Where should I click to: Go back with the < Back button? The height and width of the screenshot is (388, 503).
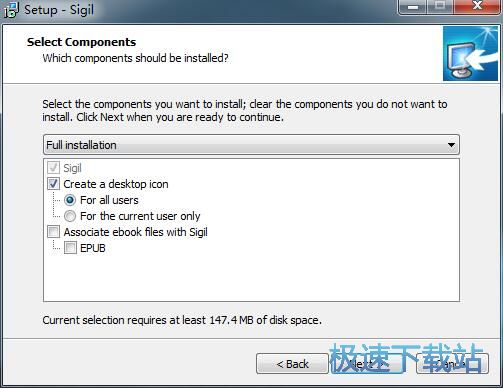pyautogui.click(x=292, y=364)
